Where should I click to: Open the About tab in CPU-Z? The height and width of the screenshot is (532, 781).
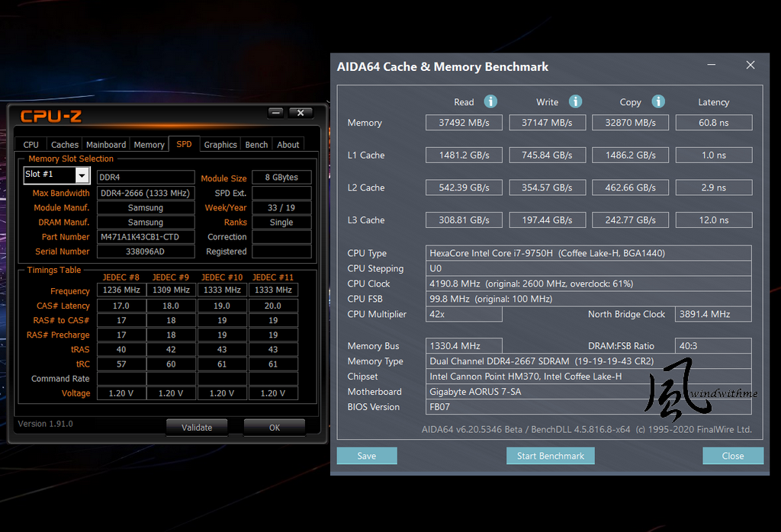tap(288, 144)
